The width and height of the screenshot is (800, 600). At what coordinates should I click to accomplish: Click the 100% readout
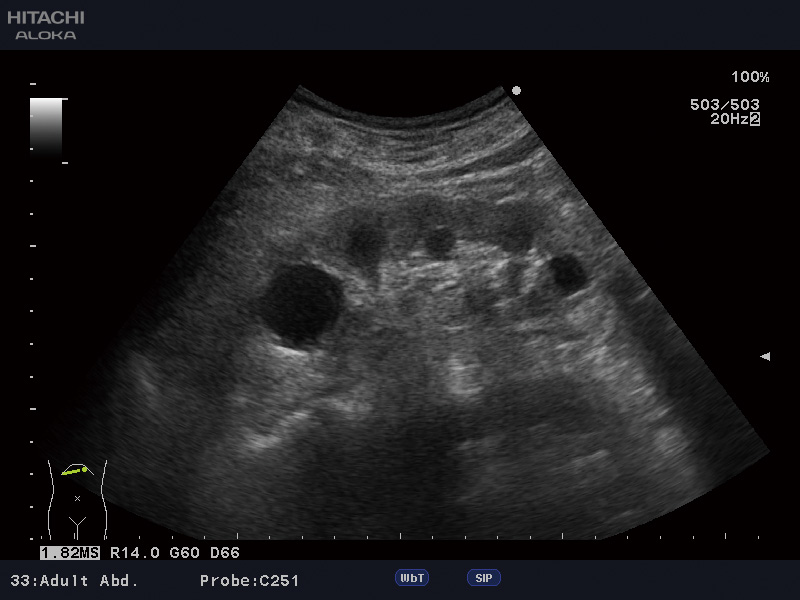coord(750,77)
